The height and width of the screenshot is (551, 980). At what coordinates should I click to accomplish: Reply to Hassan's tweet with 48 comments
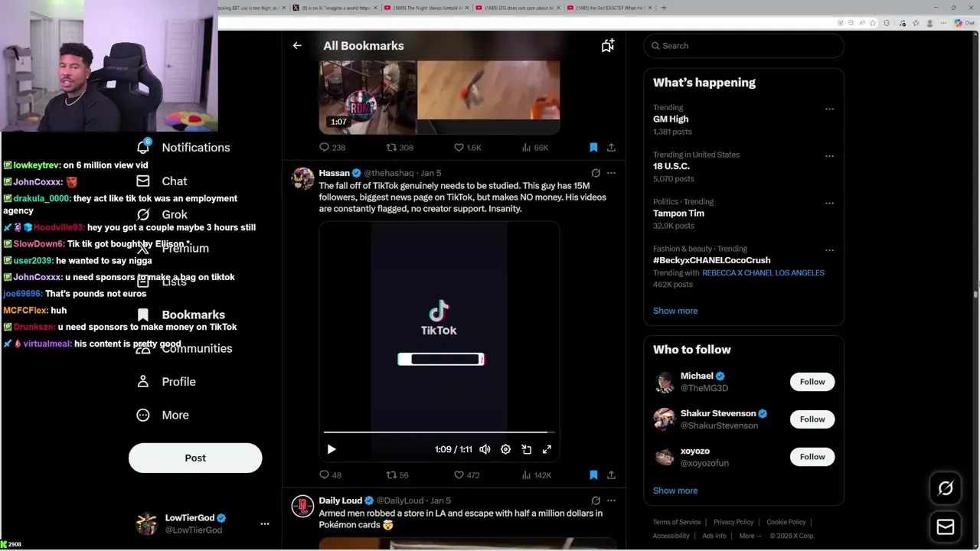[x=331, y=475]
